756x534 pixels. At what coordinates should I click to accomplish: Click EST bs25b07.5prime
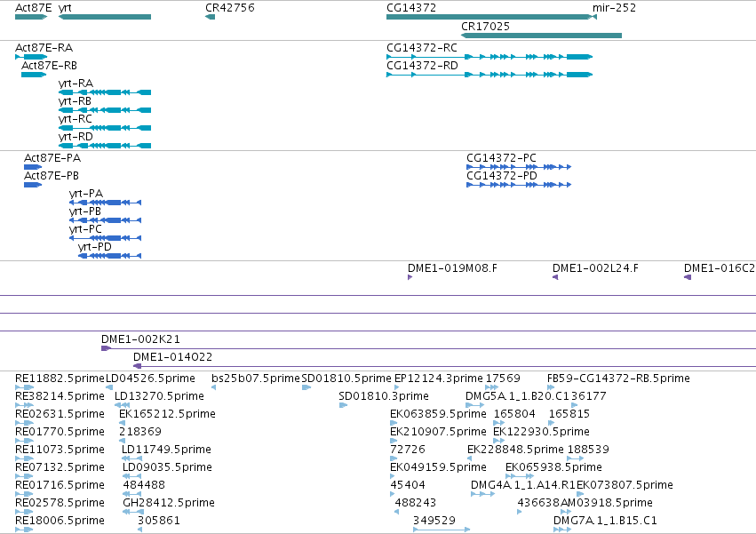click(x=213, y=387)
